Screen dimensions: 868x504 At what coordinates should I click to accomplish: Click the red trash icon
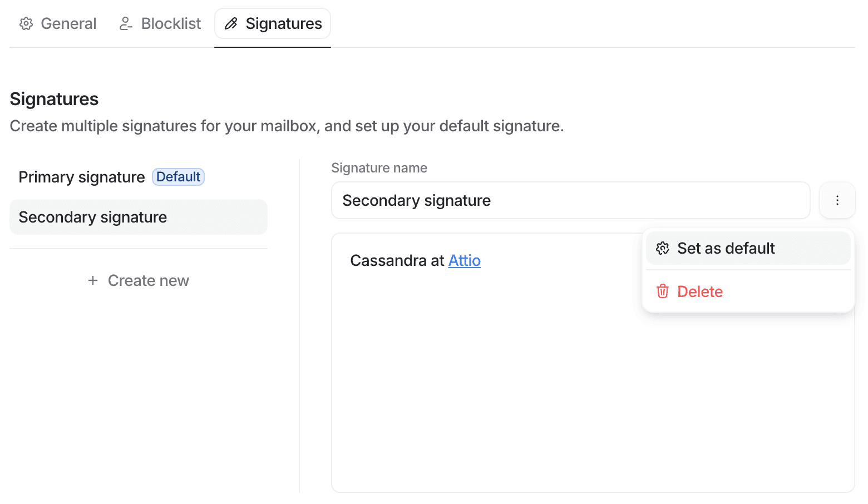(x=663, y=291)
